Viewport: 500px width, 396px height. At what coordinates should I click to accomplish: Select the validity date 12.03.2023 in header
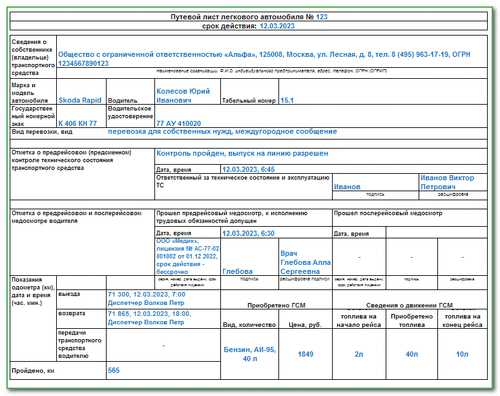[x=277, y=26]
